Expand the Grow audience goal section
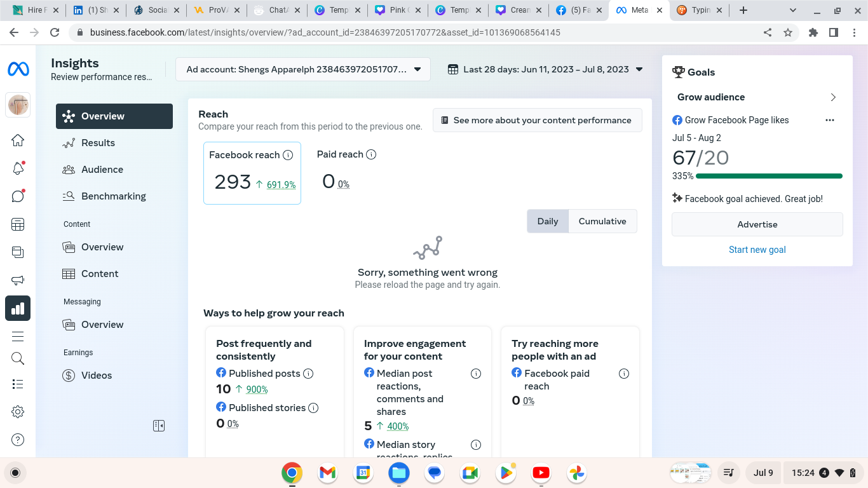The height and width of the screenshot is (488, 868). 757,97
